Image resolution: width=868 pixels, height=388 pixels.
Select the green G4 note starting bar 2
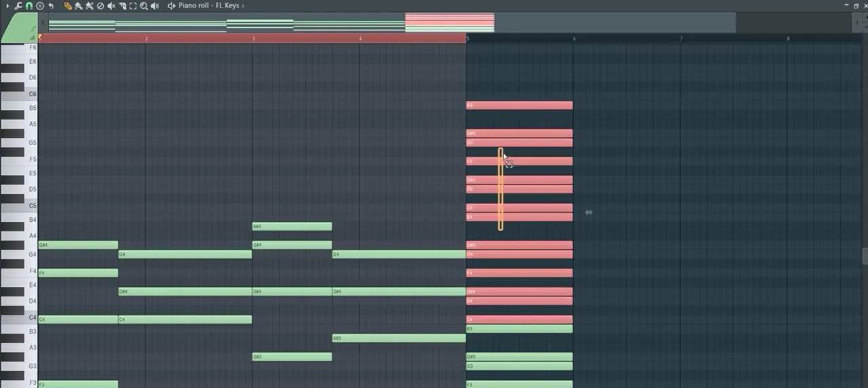[185, 254]
